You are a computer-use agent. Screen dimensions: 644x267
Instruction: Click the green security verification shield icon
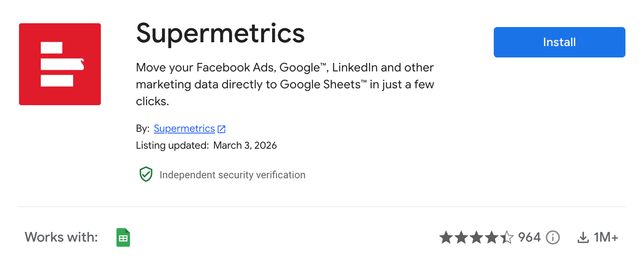tap(146, 174)
